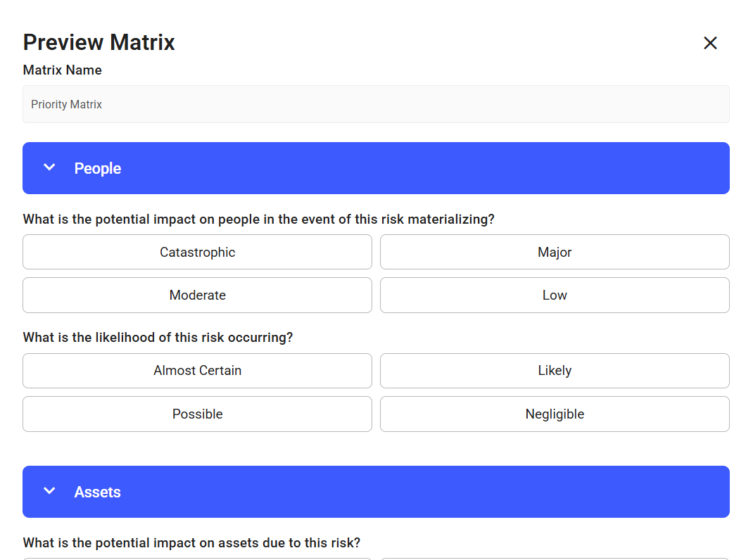Viewport: 753px width, 560px height.
Task: Click the Assets section header bar
Action: [x=376, y=492]
